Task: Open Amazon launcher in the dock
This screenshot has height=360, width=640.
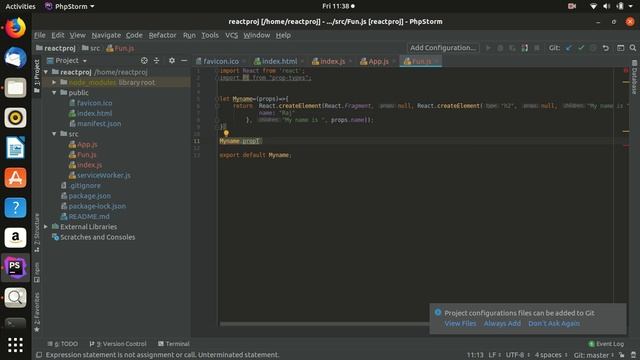Action: [x=16, y=238]
